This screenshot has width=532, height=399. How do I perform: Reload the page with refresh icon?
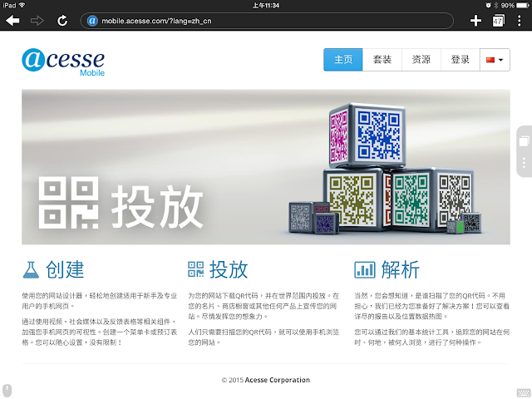(62, 21)
